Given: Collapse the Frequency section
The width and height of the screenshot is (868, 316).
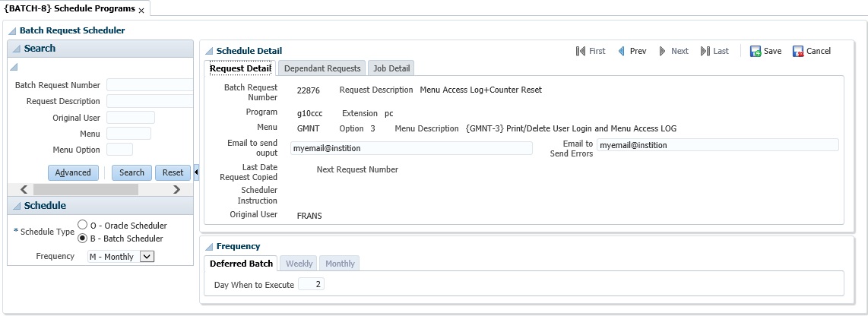Looking at the screenshot, I should [209, 247].
